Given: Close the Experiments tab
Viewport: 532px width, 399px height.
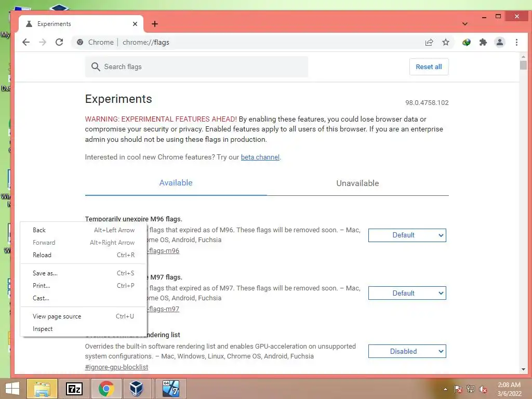Looking at the screenshot, I should pyautogui.click(x=135, y=24).
